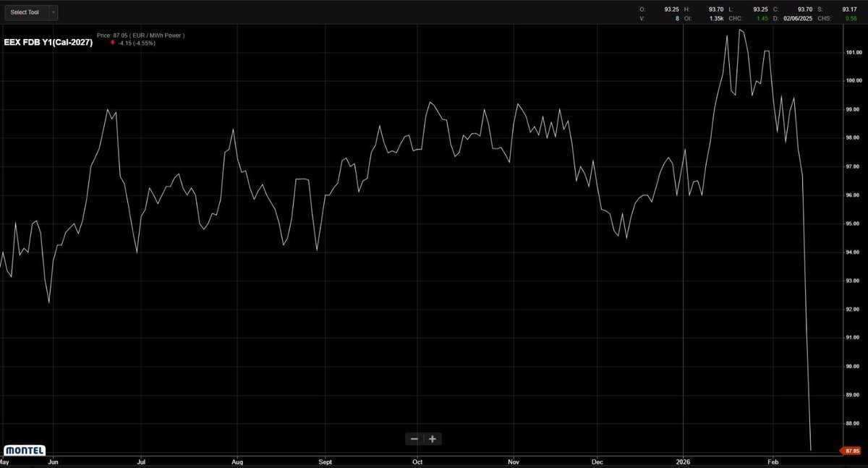868x468 pixels.
Task: Select the green 1.45 CHC value
Action: point(762,17)
